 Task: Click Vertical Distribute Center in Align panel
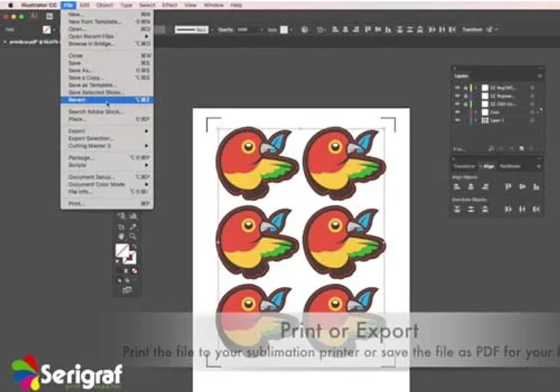(x=471, y=209)
